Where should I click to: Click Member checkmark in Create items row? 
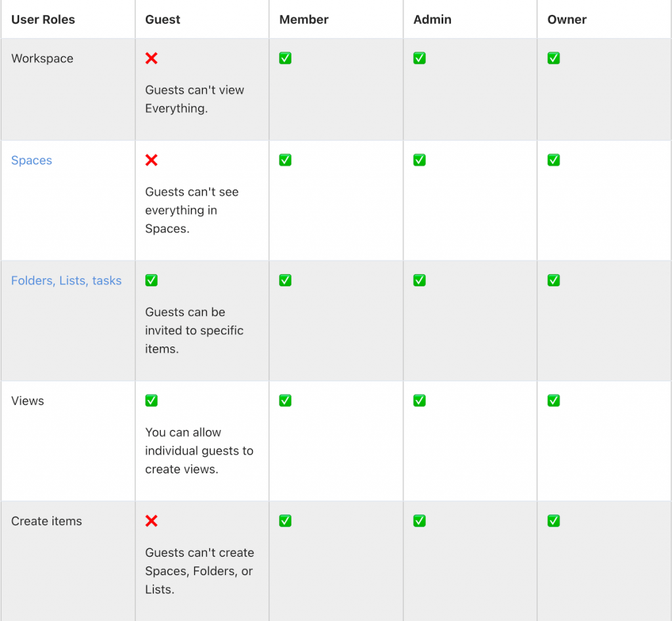click(285, 521)
